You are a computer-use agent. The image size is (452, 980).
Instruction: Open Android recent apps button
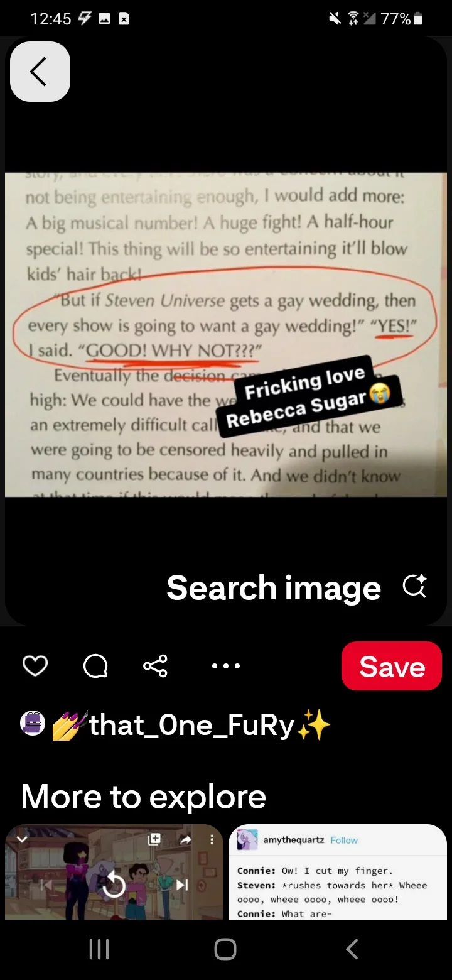99,949
